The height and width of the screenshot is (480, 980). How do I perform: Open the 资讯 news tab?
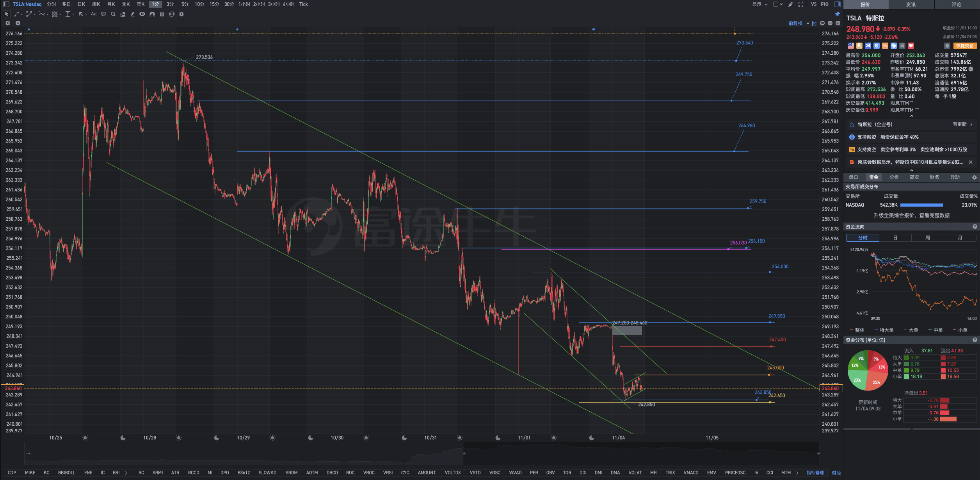coord(911,5)
